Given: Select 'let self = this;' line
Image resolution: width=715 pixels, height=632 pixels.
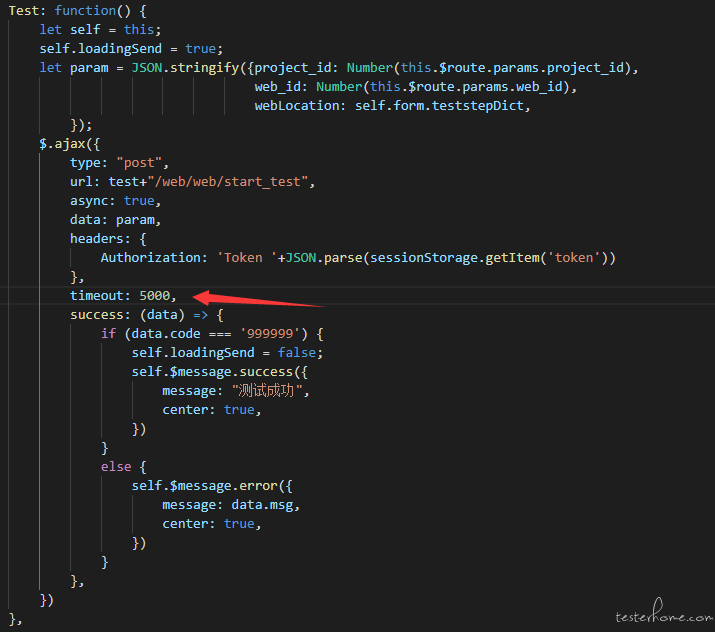Looking at the screenshot, I should 100,30.
